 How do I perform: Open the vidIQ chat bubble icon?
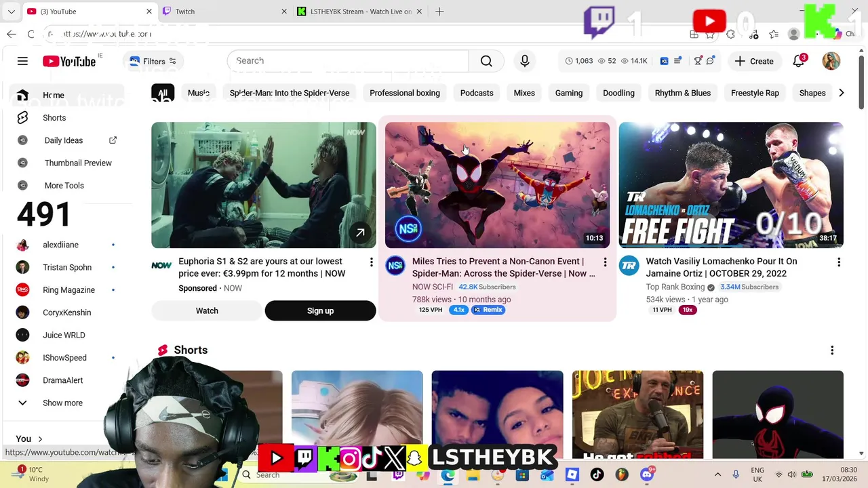pyautogui.click(x=710, y=61)
